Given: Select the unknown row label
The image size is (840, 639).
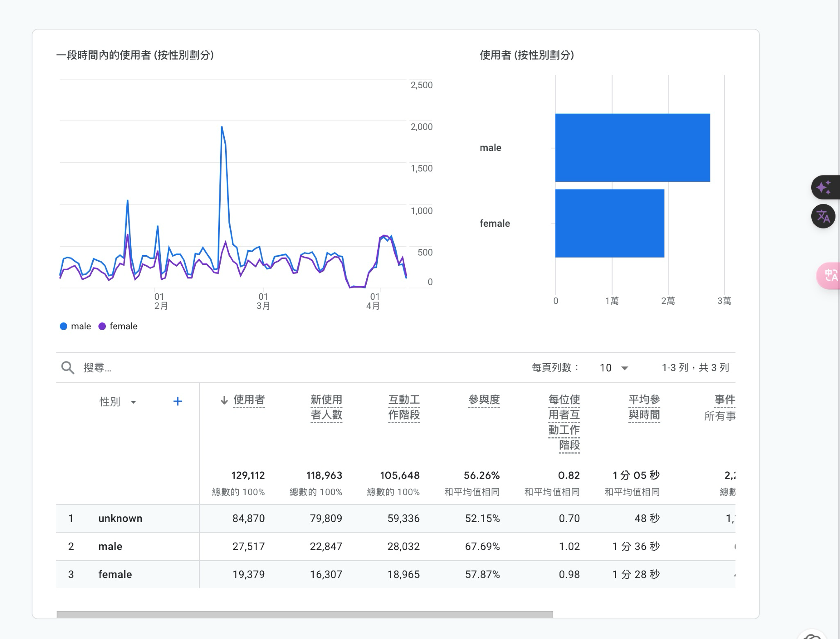Looking at the screenshot, I should click(x=120, y=518).
